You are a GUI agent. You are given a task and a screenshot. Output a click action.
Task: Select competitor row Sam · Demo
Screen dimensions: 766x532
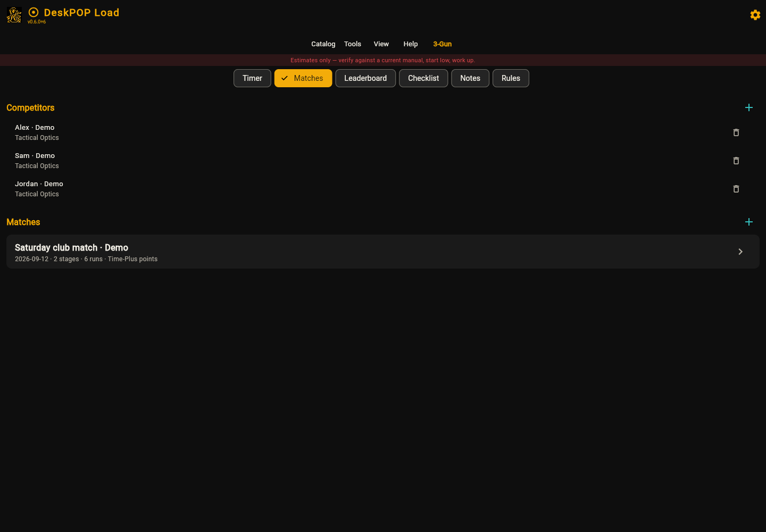click(x=383, y=161)
